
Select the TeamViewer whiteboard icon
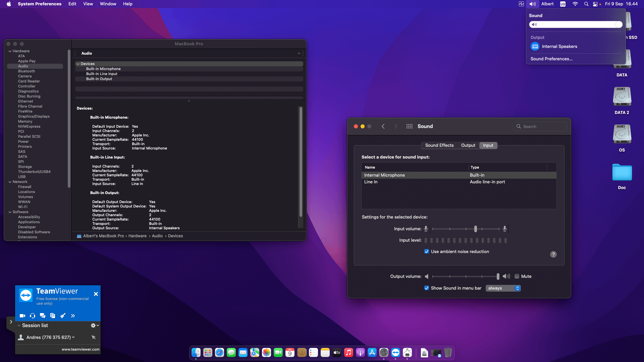pyautogui.click(x=63, y=315)
